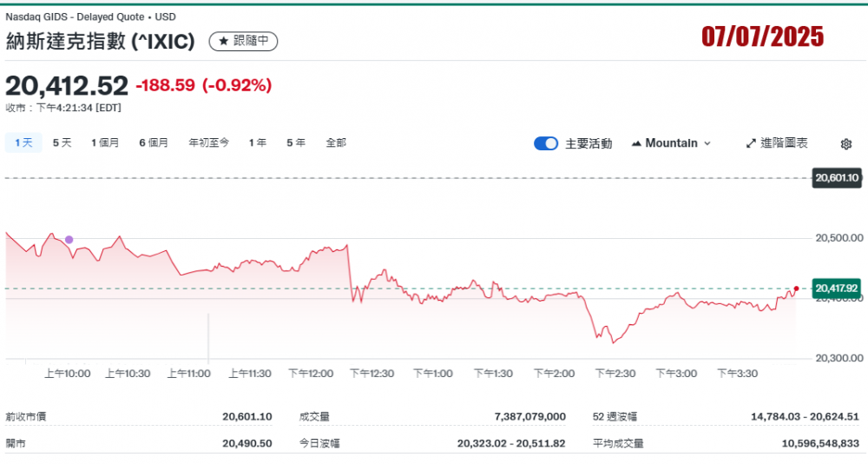Select the 1天 time range tab

[x=23, y=143]
